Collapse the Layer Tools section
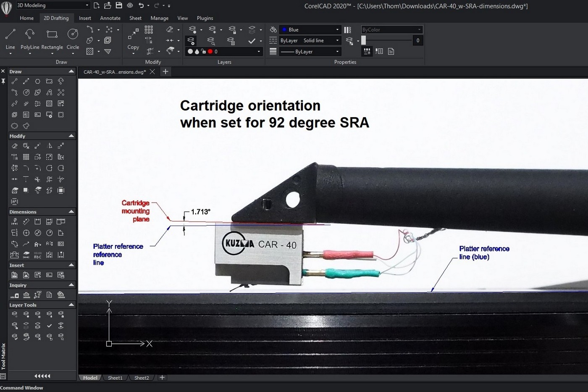 point(71,305)
